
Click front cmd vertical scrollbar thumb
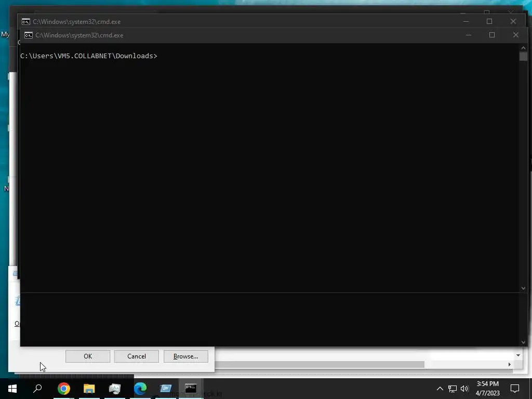(523, 56)
